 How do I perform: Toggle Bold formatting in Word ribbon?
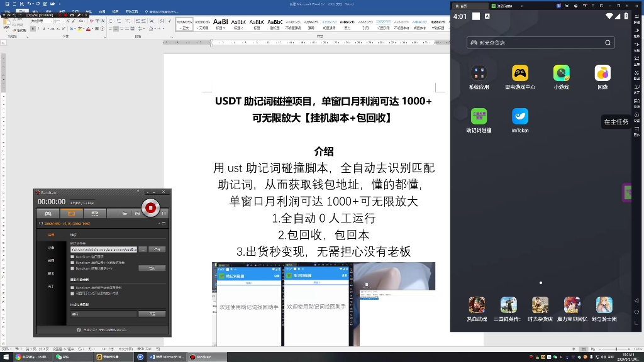point(33,29)
